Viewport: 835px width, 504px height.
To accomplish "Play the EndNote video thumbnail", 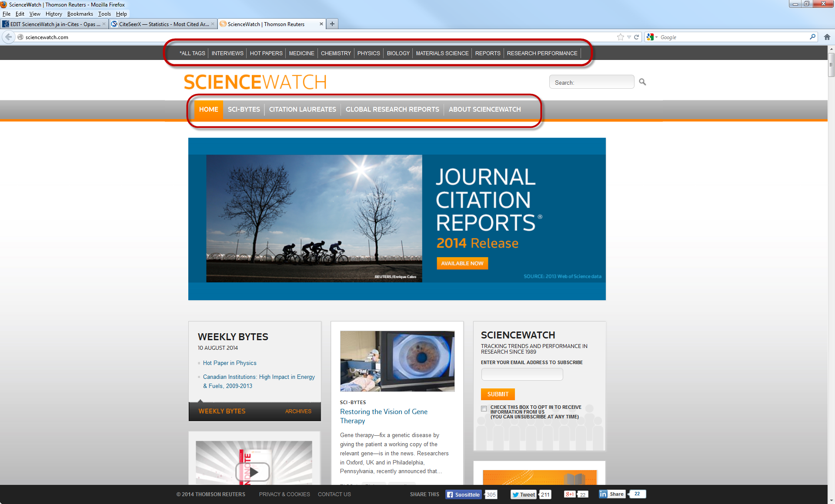I will point(253,471).
